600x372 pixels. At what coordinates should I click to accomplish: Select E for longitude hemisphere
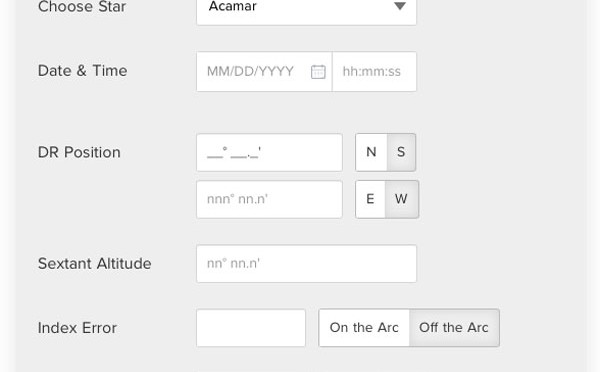tap(370, 199)
